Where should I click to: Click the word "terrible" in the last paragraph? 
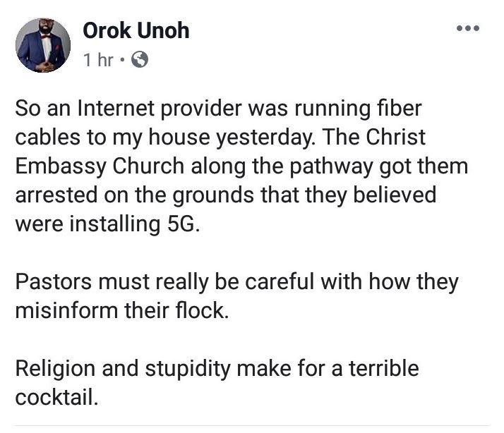(385, 369)
